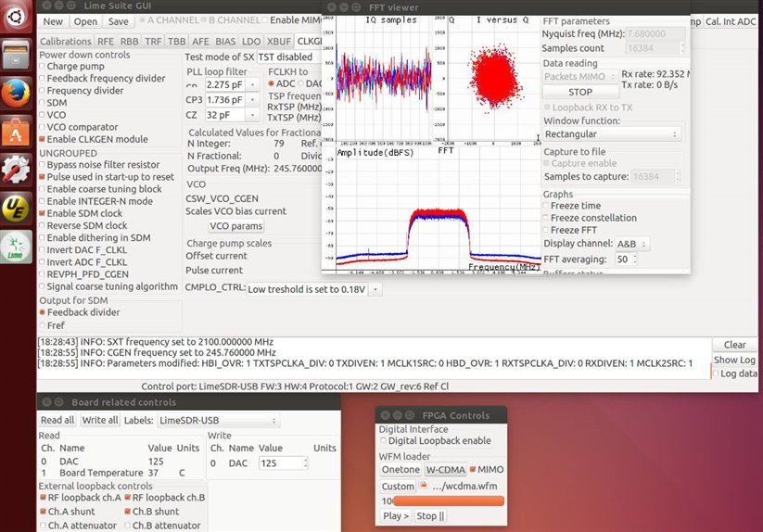The width and height of the screenshot is (763, 532).
Task: Expand the CMPLO_CTRL threshold dropdown
Action: [314, 289]
